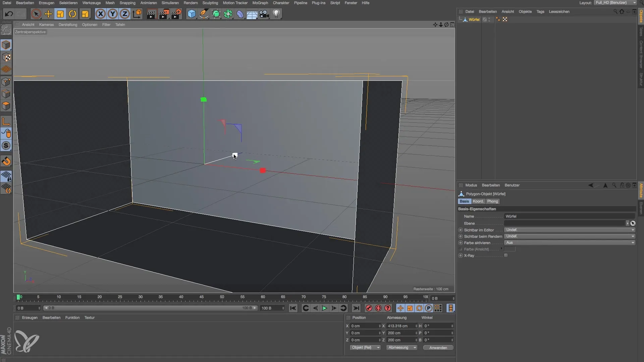The image size is (644, 362).
Task: Click the timeline preview range slider
Action: 151,308
